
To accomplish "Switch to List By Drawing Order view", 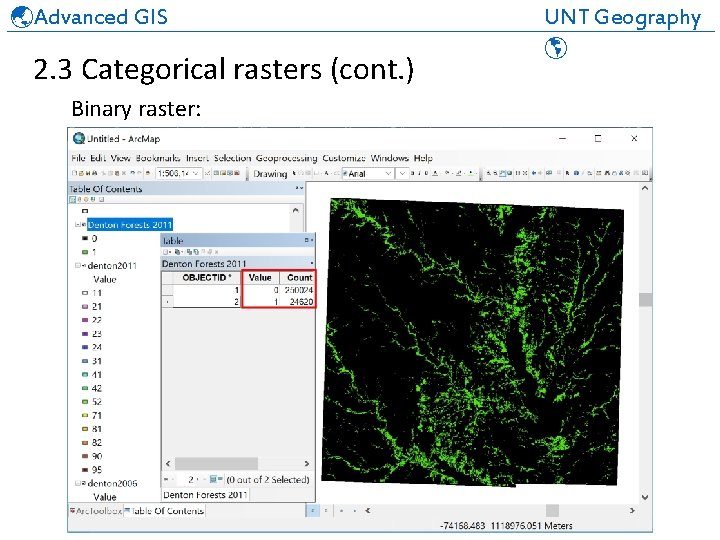I will point(73,200).
